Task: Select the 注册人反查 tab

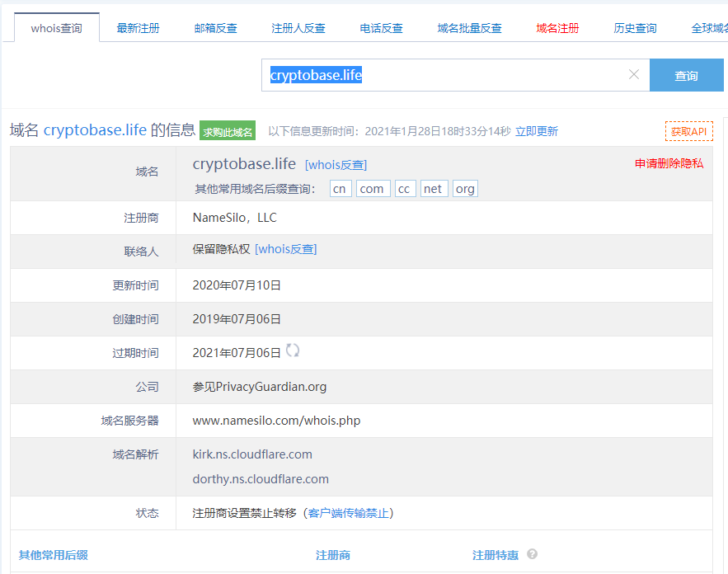Action: tap(298, 28)
